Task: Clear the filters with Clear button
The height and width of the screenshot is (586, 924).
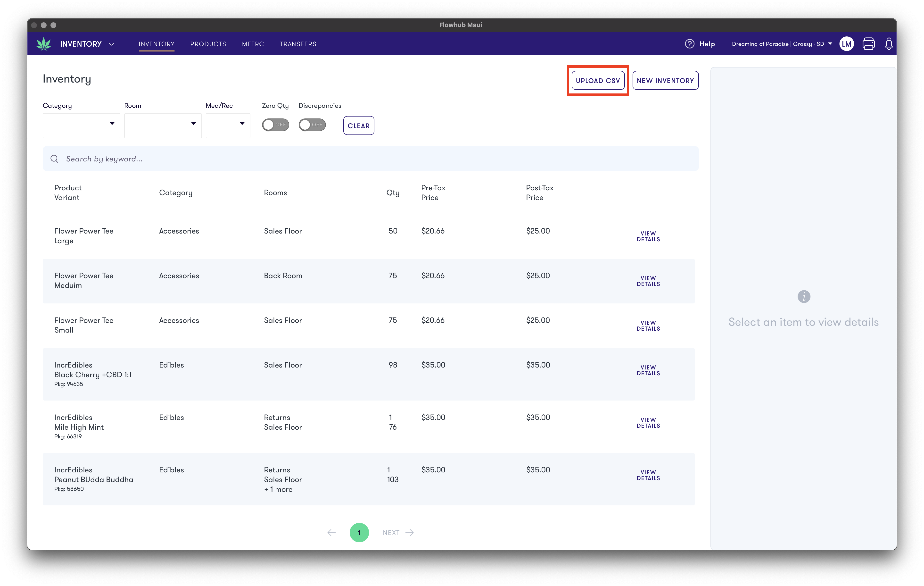Action: click(358, 126)
